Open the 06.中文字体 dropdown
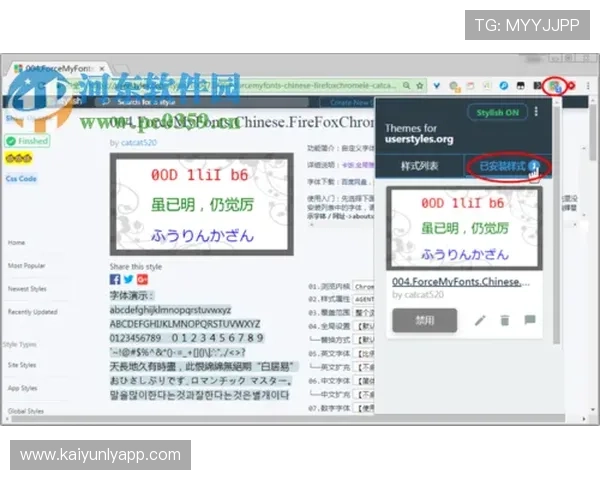This screenshot has height=480, width=600. coord(363,381)
